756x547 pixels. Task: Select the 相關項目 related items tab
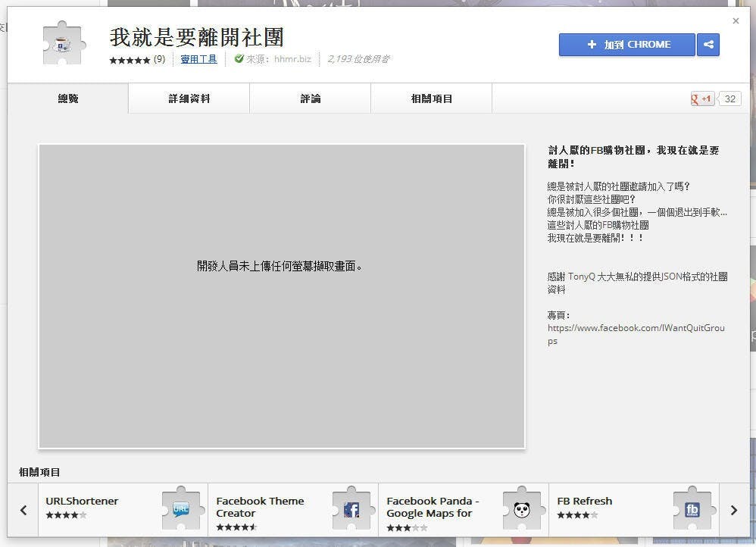pyautogui.click(x=432, y=98)
